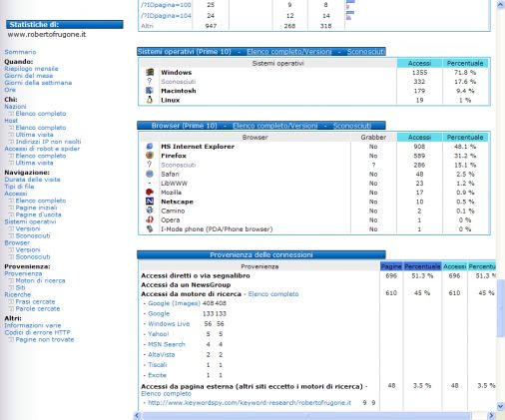This screenshot has width=505, height=420.
Task: Open Excite search engine link
Action: (x=157, y=375)
